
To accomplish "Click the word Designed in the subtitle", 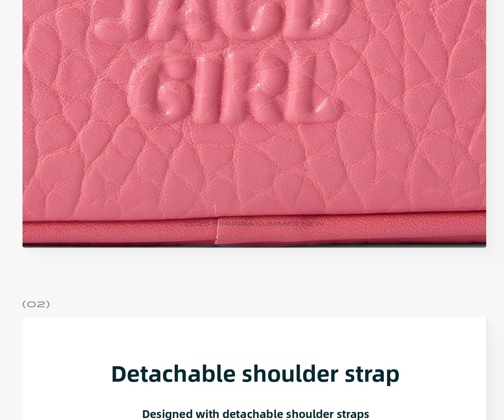I will [x=167, y=414].
